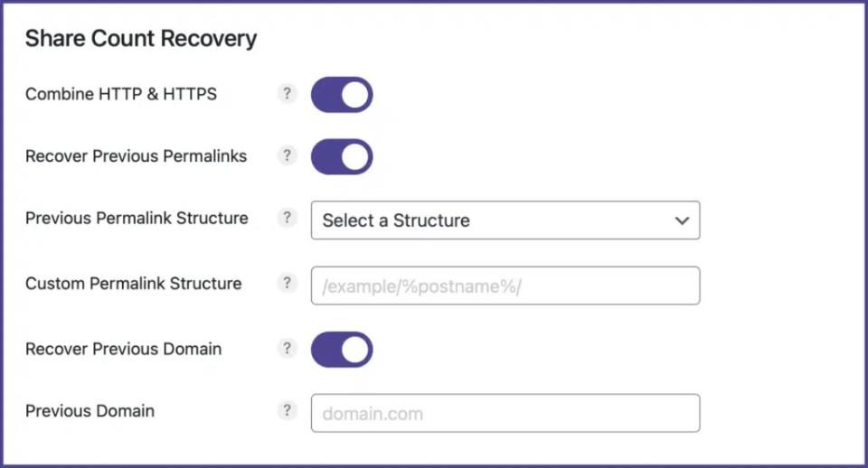
Task: Open help tooltip for Previous Permalink Structure
Action: (287, 218)
